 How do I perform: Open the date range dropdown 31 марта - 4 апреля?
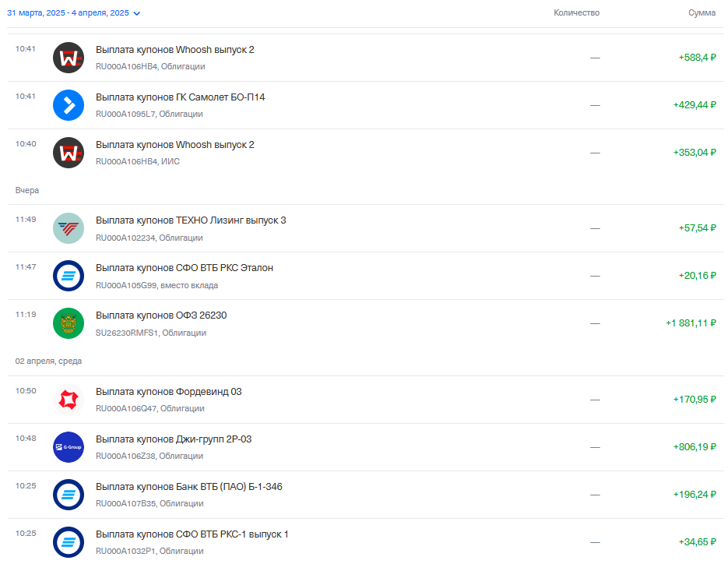tap(73, 13)
